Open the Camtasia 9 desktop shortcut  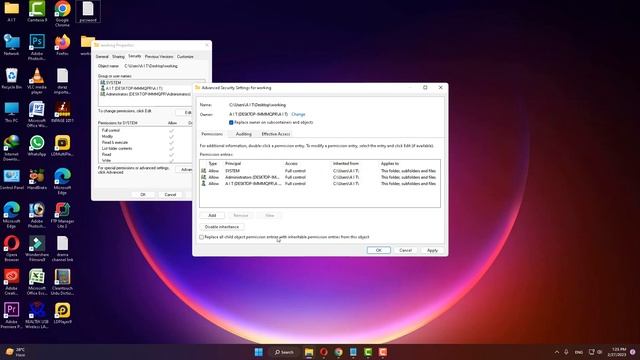37,11
